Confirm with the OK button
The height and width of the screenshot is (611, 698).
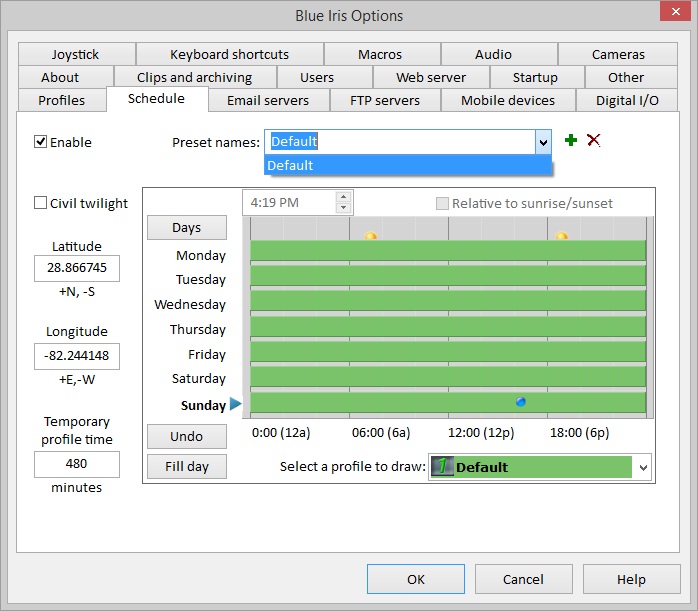pos(415,579)
